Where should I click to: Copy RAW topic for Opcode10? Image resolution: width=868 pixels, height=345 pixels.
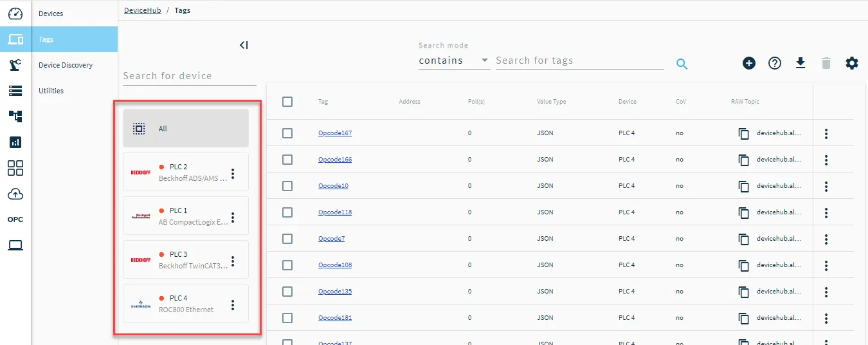click(744, 187)
